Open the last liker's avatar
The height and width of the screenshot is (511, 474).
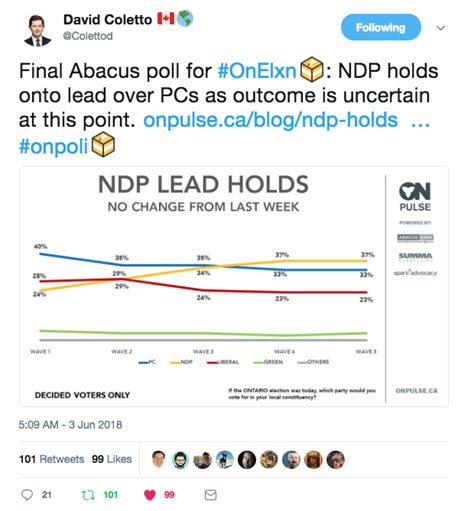point(336,460)
